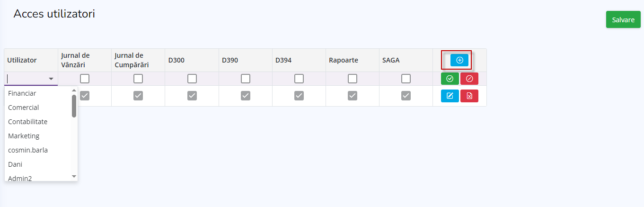
Task: Toggle Rapoarte checkbox in new row
Action: pos(353,79)
